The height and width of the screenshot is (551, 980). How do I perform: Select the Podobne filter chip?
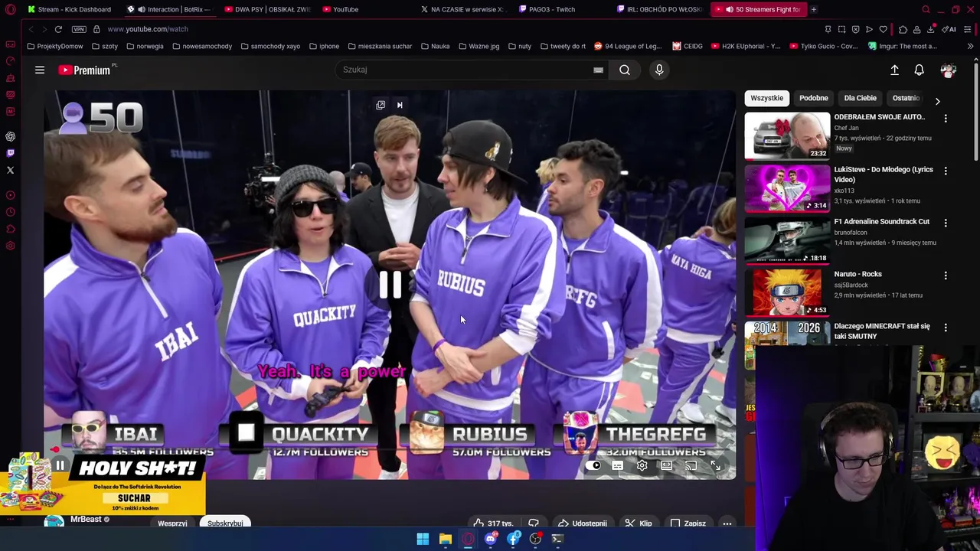click(x=813, y=98)
